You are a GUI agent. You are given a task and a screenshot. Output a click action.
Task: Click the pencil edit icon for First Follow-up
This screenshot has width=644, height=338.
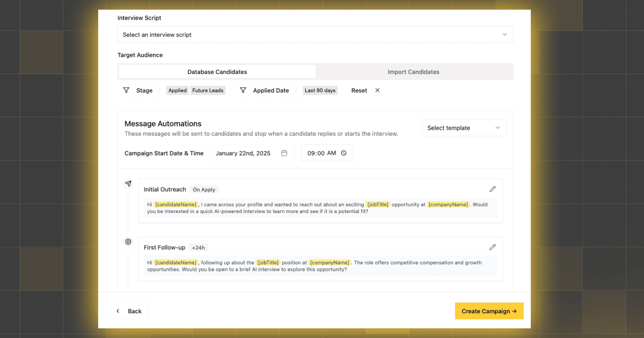(x=493, y=247)
